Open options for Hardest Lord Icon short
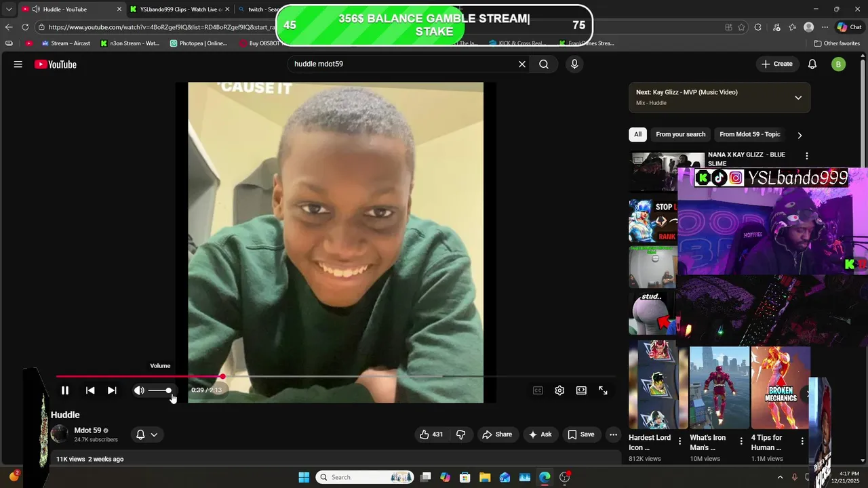Viewport: 868px width, 488px height. 680,441
